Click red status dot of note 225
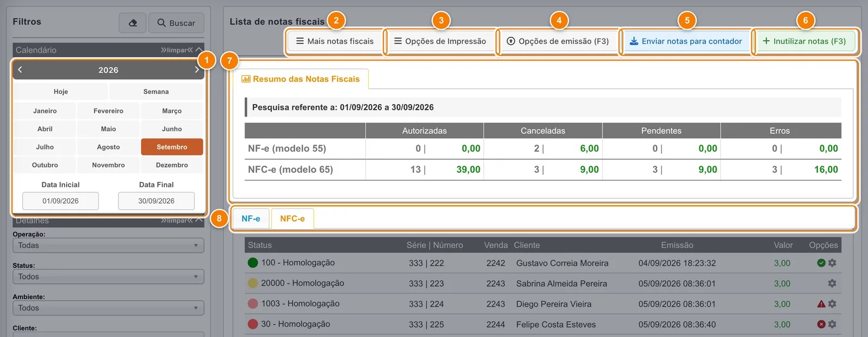Screen dimensions: 868x337 tap(253, 324)
